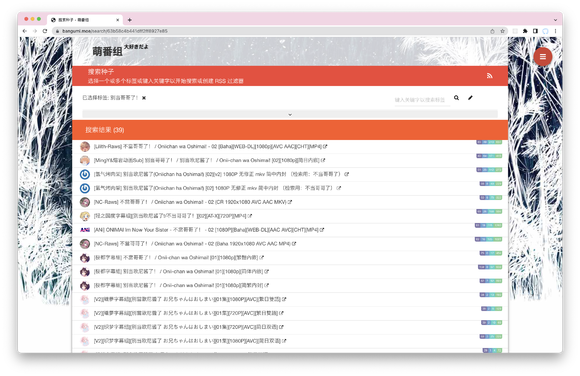This screenshot has height=376, width=580.
Task: Click the browser reload button
Action: (x=45, y=31)
